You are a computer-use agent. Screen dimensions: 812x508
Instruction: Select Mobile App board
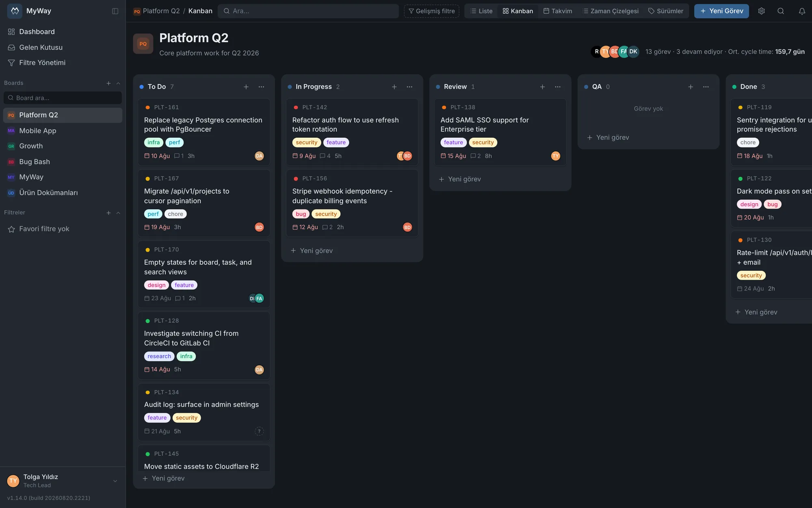[63, 130]
